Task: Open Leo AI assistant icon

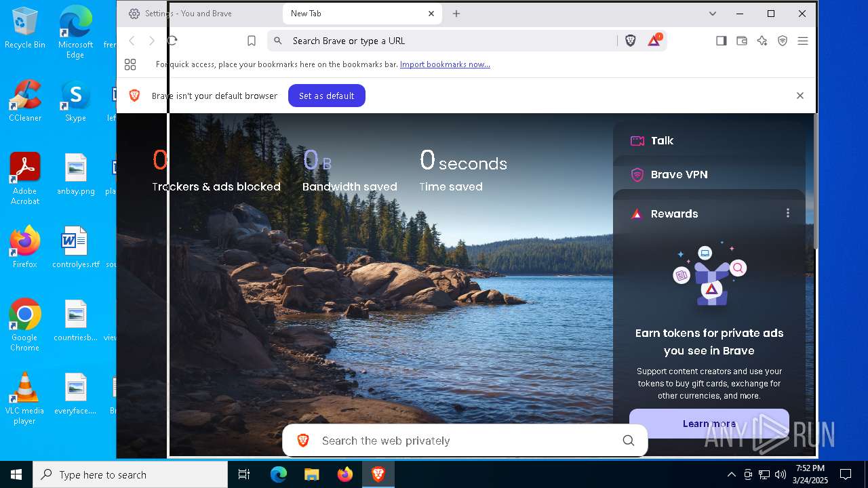Action: 762,41
